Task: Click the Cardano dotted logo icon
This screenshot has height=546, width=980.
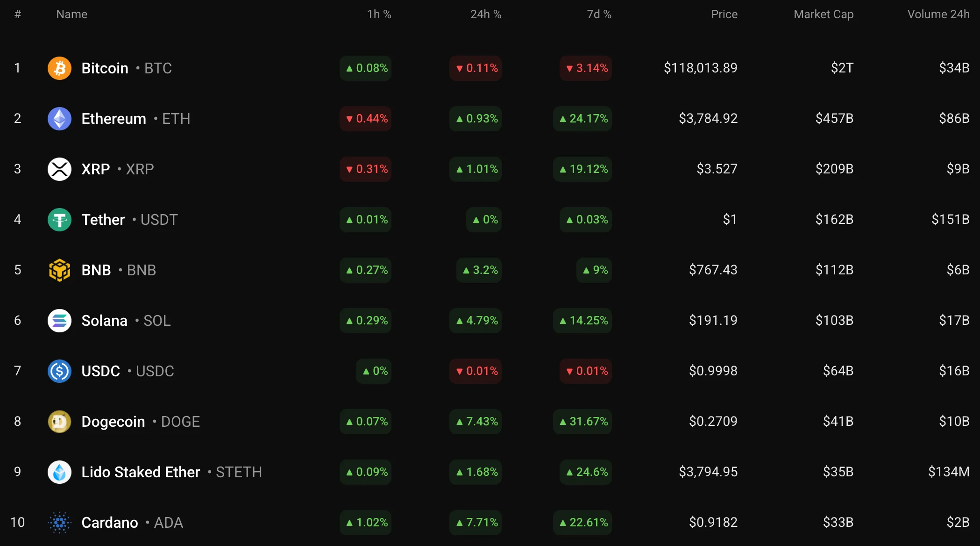Action: [x=59, y=523]
